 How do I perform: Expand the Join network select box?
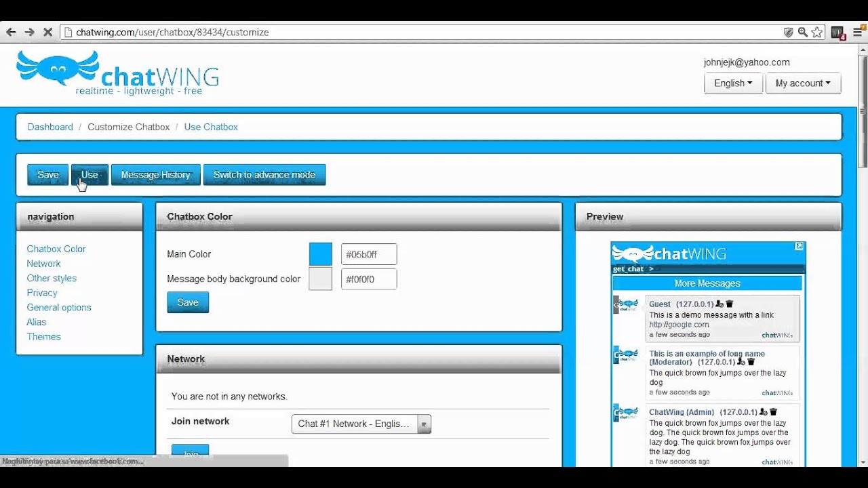(361, 424)
